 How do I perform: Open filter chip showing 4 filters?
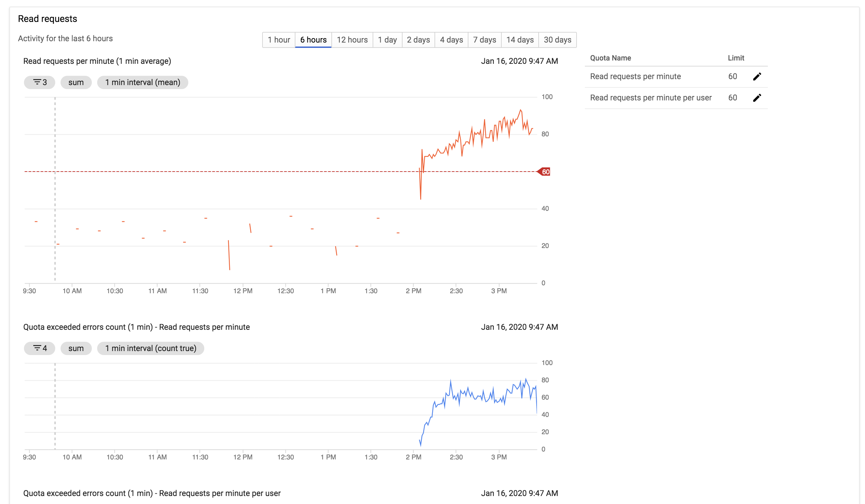point(40,348)
